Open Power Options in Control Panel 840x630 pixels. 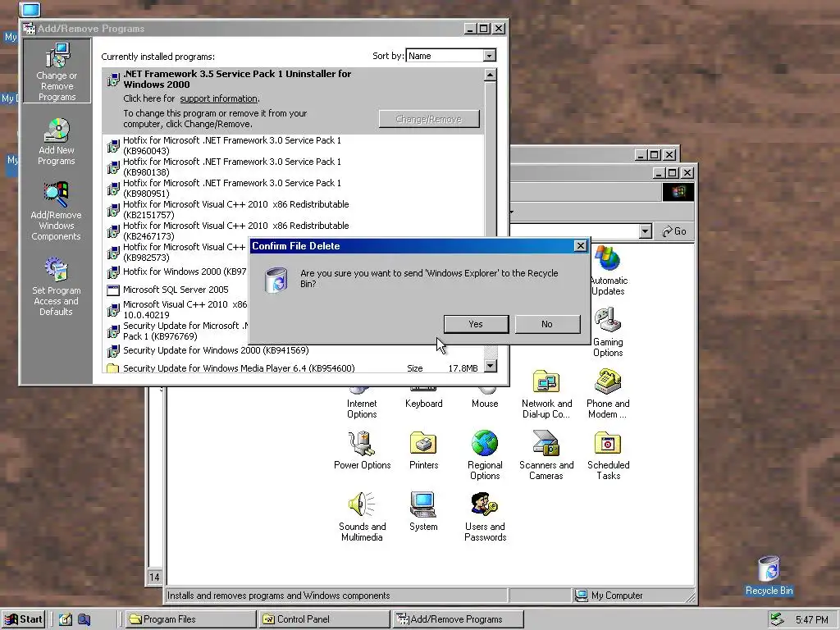coord(362,450)
